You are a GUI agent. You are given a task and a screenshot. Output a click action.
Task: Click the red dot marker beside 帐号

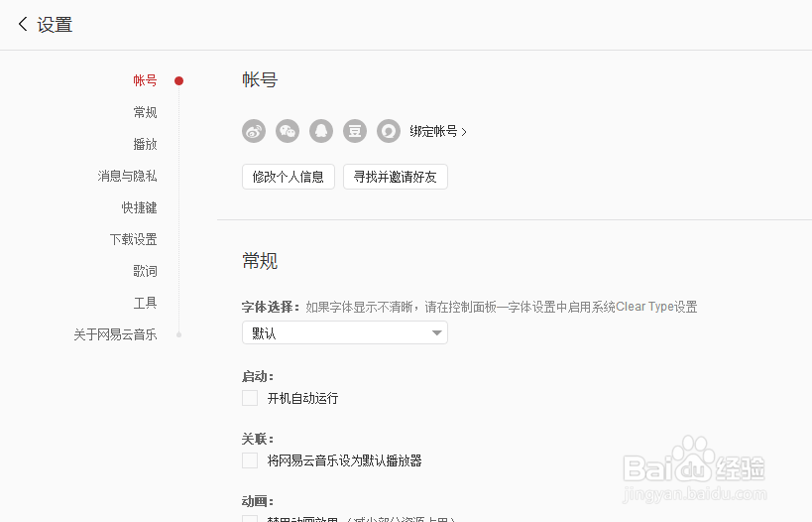179,80
